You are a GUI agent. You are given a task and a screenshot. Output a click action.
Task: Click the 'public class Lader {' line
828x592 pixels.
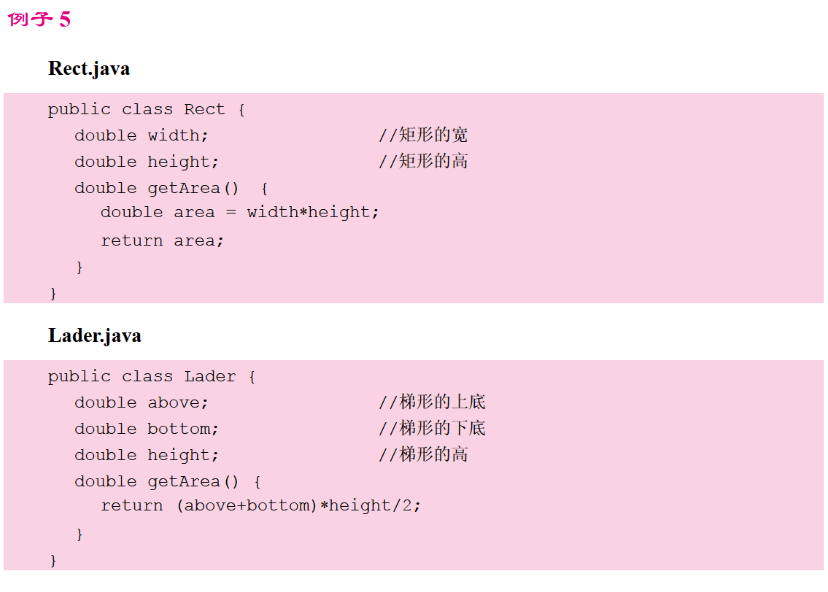tap(151, 377)
